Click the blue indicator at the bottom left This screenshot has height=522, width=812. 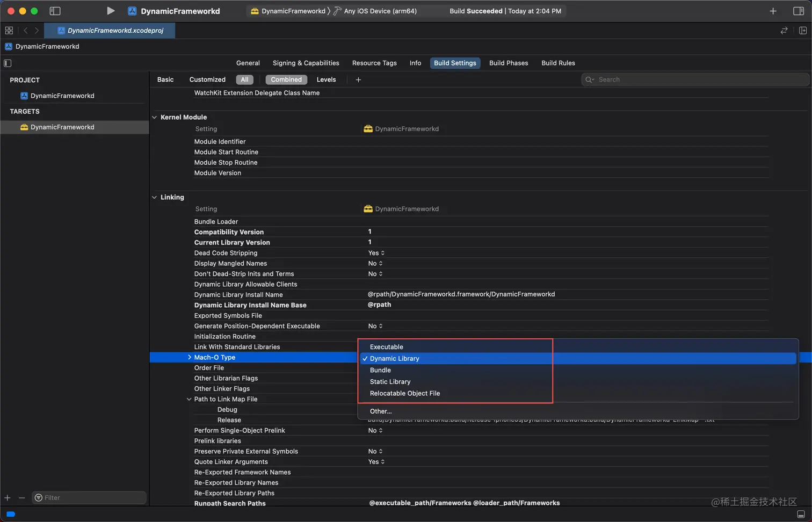coord(11,514)
